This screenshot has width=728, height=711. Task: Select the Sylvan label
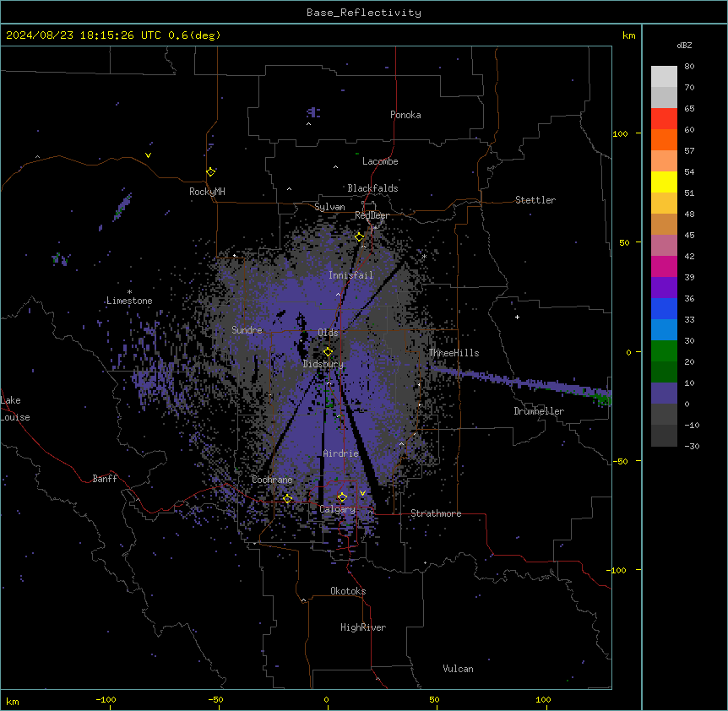click(x=329, y=207)
